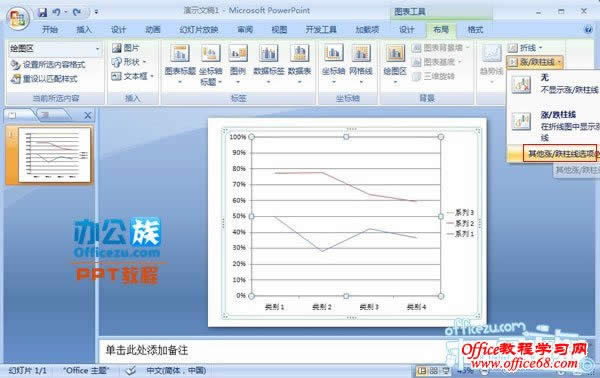Open the 形状 shapes dropdown
The height and width of the screenshot is (378, 600).
click(x=129, y=62)
